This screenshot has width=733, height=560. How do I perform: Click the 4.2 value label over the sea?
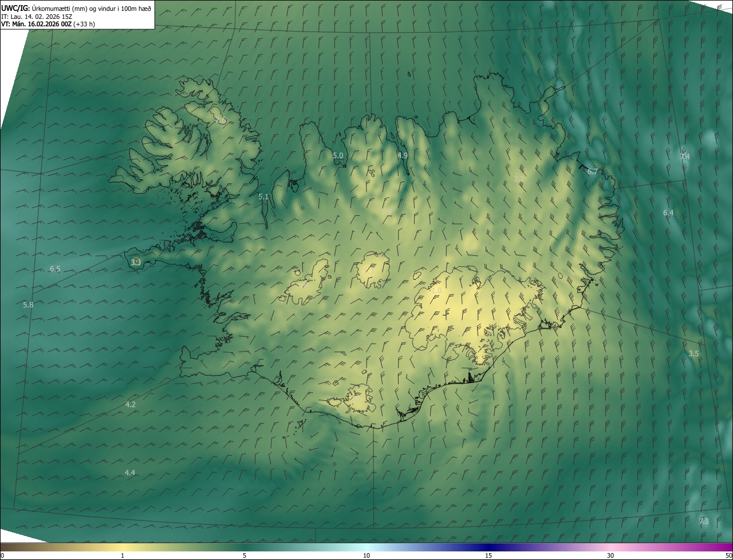click(x=131, y=404)
